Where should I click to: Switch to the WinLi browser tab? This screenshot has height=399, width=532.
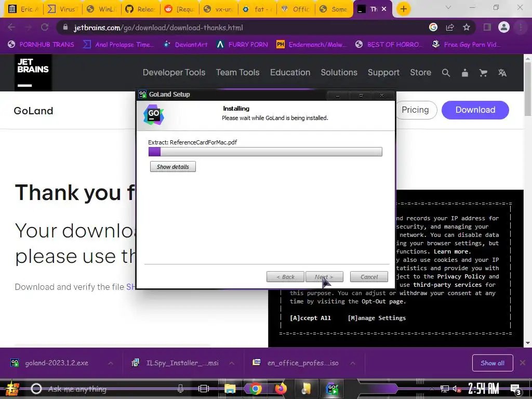(102, 9)
